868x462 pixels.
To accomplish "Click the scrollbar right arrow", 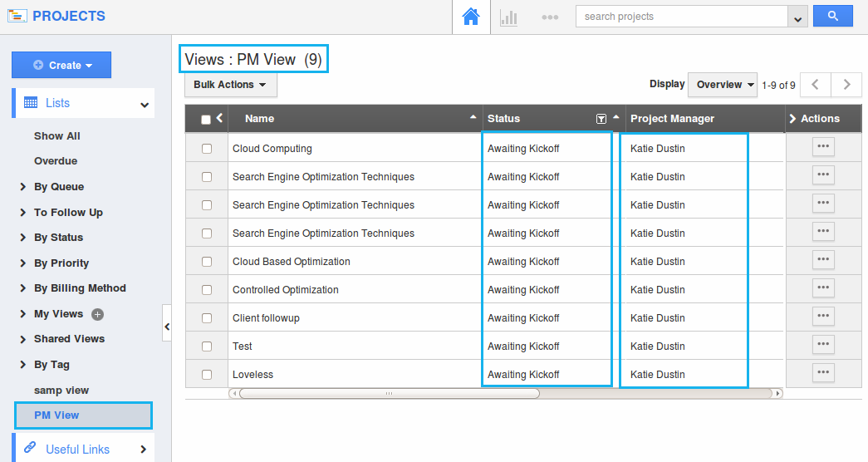I will pos(777,393).
